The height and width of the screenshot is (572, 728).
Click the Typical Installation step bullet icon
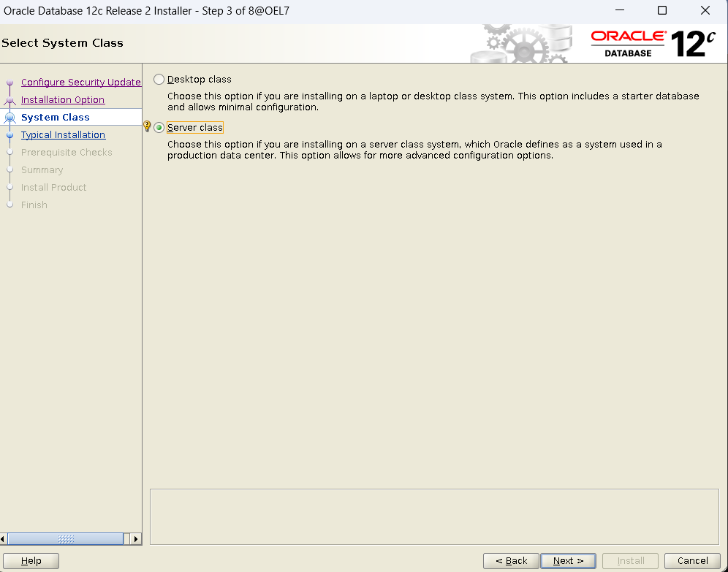10,135
